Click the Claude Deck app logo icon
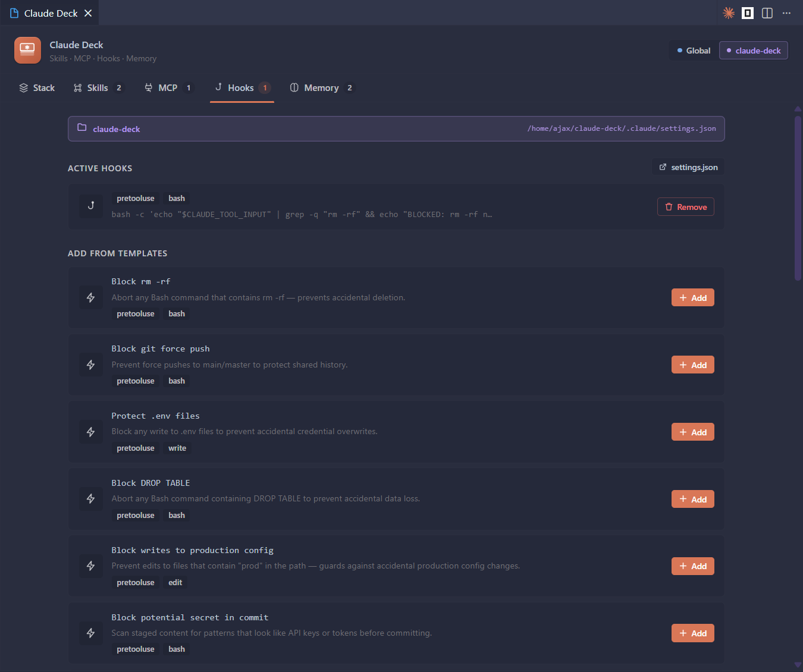The height and width of the screenshot is (672, 803). click(27, 51)
